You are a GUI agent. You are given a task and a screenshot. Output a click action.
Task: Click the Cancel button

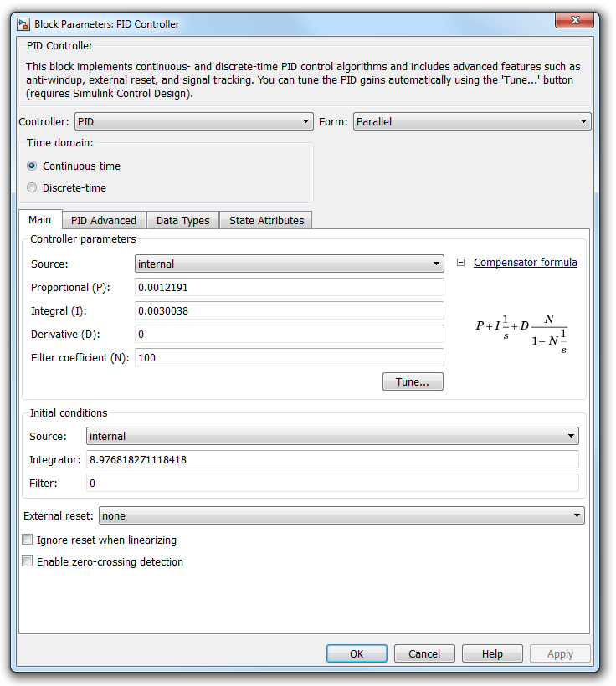pos(424,653)
